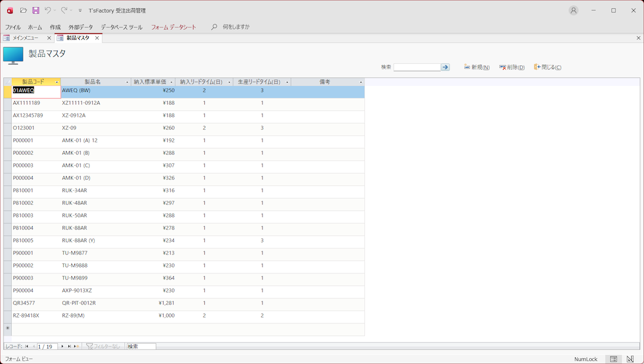644x364 pixels.
Task: Open the 納入標準単価 column dropdown arrow
Action: [171, 82]
